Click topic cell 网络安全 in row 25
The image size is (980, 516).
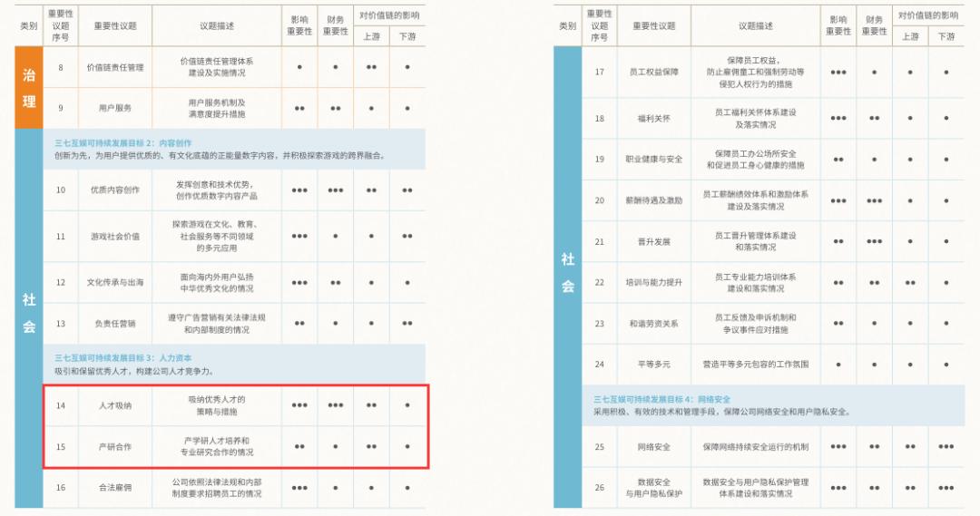click(653, 447)
